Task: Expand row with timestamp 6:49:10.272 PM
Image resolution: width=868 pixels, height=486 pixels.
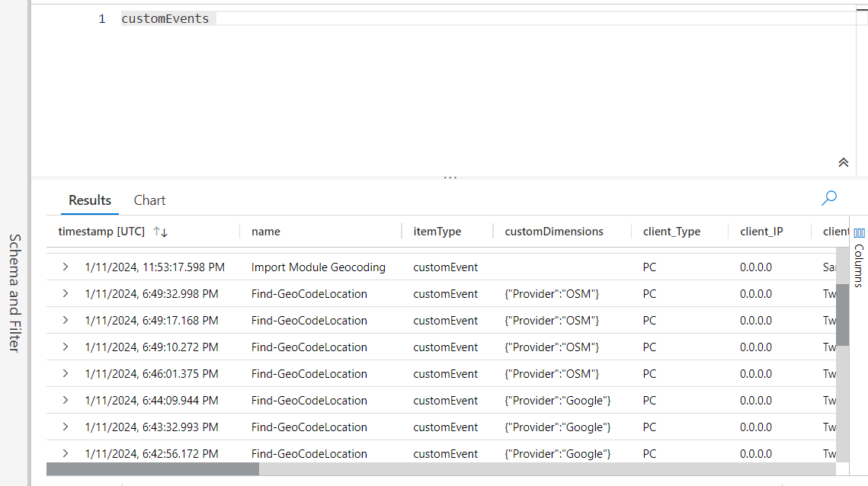Action: pos(66,347)
